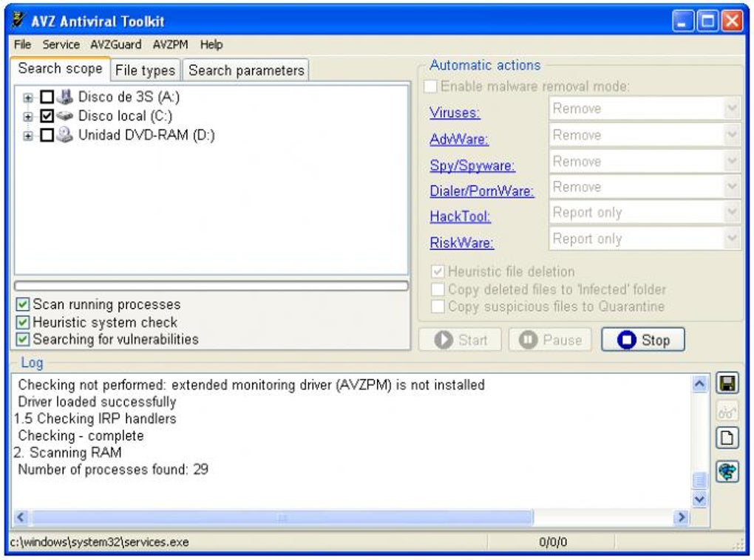Screen dimensions: 754x560
Task: Click the Pause scan button
Action: (x=550, y=340)
